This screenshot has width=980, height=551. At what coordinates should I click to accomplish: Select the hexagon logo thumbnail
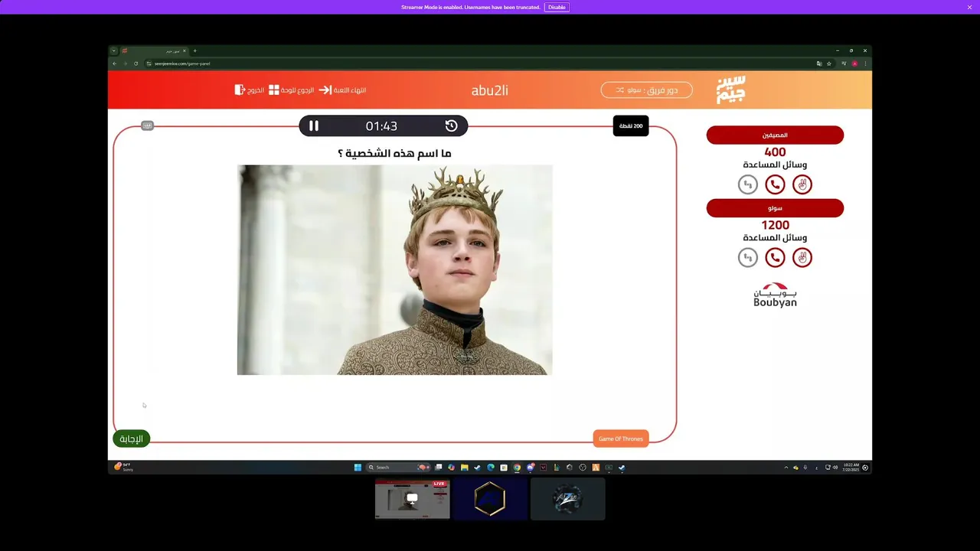[x=490, y=500]
